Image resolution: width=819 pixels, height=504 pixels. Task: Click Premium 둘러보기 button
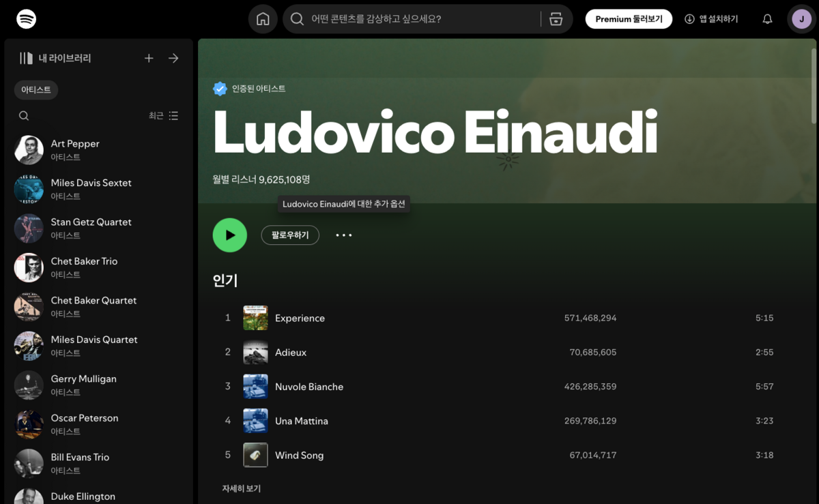[x=629, y=19]
